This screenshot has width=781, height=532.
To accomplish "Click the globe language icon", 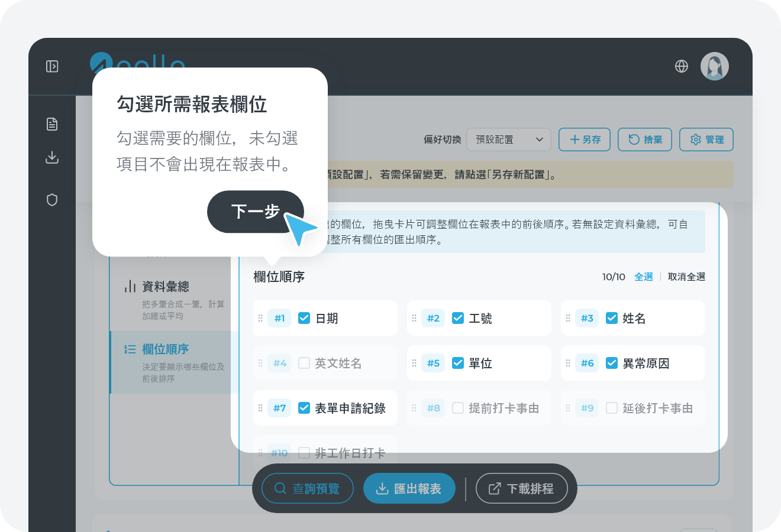I will pyautogui.click(x=682, y=66).
